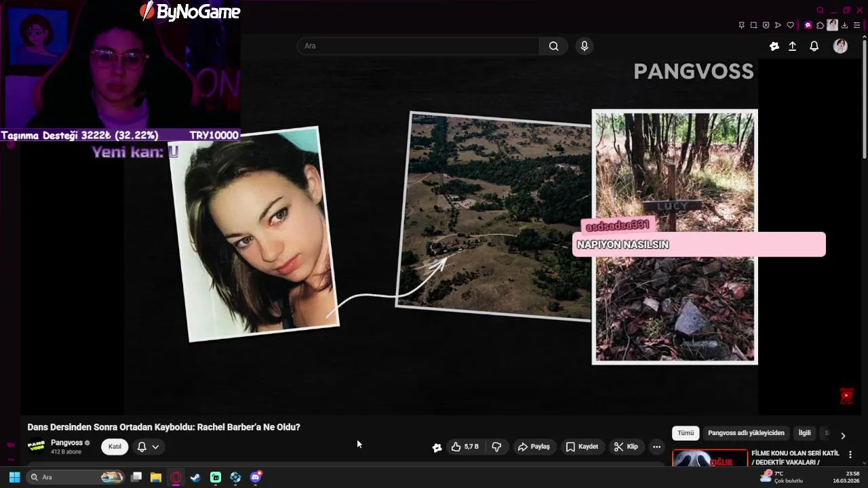This screenshot has height=488, width=868.
Task: Open Steam from the taskbar
Action: [x=195, y=477]
